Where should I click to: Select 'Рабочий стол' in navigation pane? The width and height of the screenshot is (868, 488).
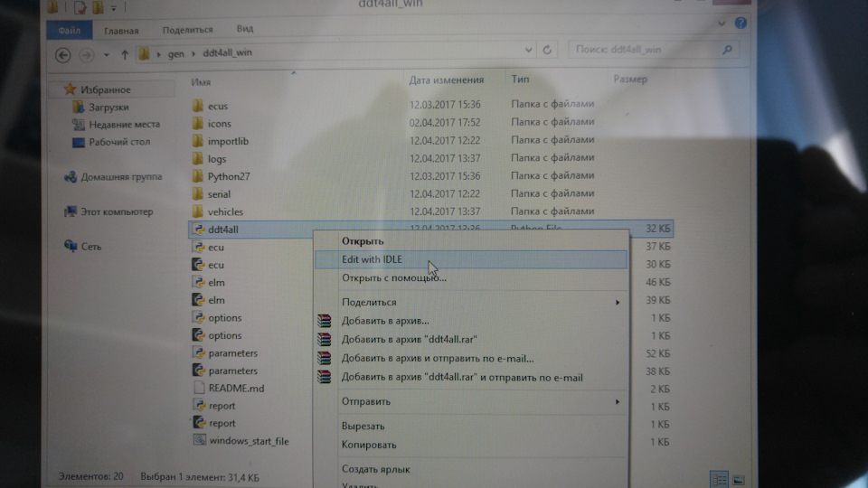point(119,142)
